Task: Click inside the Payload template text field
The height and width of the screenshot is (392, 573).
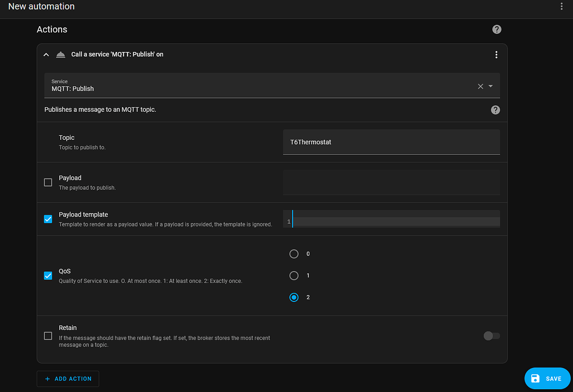Action: point(392,219)
